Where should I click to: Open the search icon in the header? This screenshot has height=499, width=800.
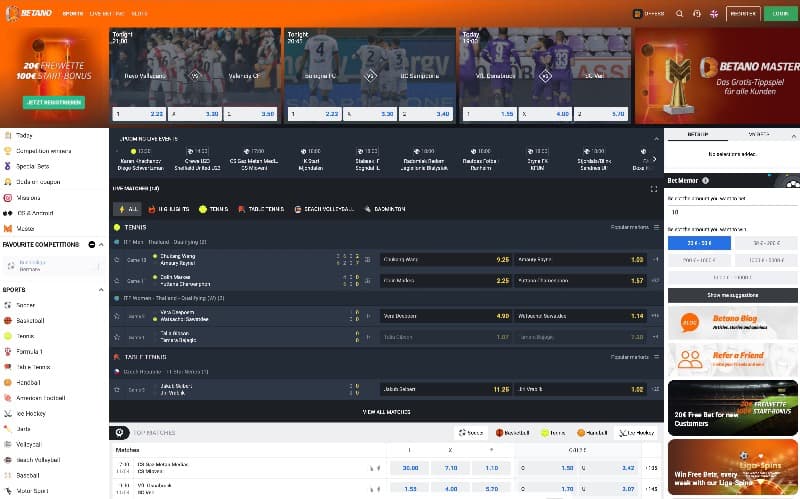point(679,14)
